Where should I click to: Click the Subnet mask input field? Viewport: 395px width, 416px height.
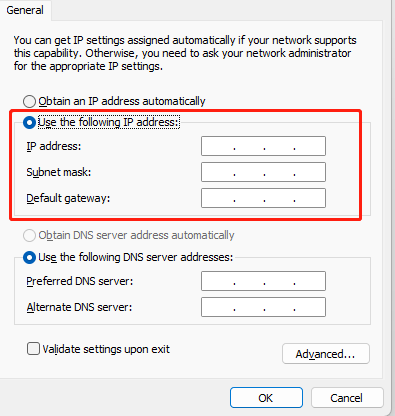click(263, 172)
